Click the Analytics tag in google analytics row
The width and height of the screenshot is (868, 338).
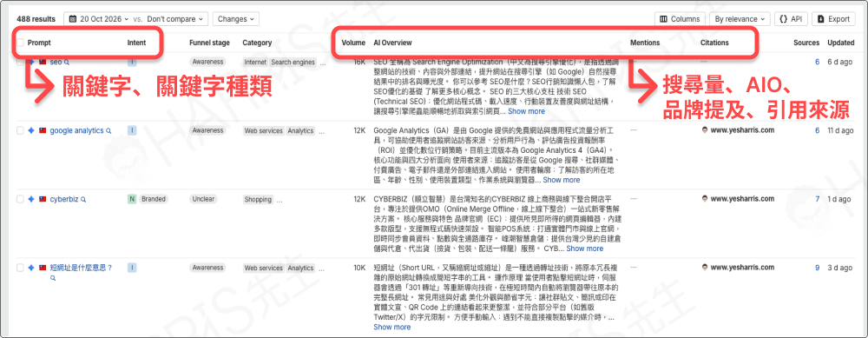(x=300, y=131)
